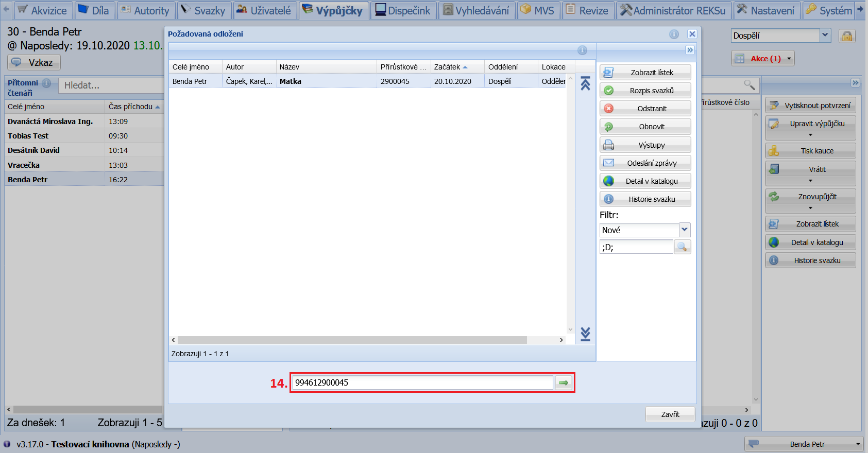Click info icon in dialog title bar
The width and height of the screenshot is (868, 453).
pyautogui.click(x=674, y=34)
